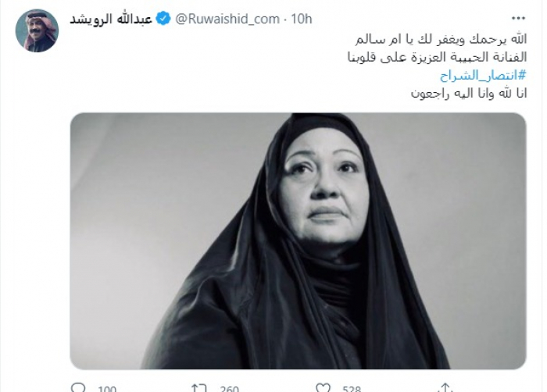Click the blue verified badge

click(163, 19)
